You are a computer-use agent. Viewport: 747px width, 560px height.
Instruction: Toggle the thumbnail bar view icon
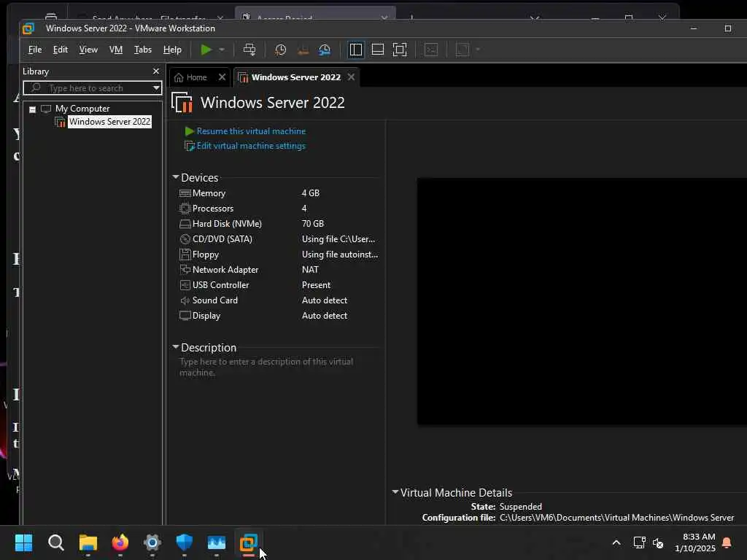coord(378,50)
